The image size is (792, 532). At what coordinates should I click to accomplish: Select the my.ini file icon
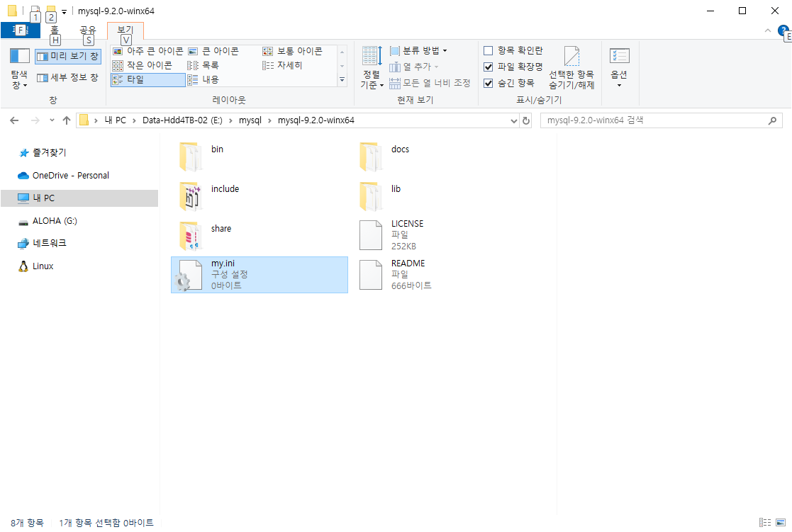pos(190,275)
